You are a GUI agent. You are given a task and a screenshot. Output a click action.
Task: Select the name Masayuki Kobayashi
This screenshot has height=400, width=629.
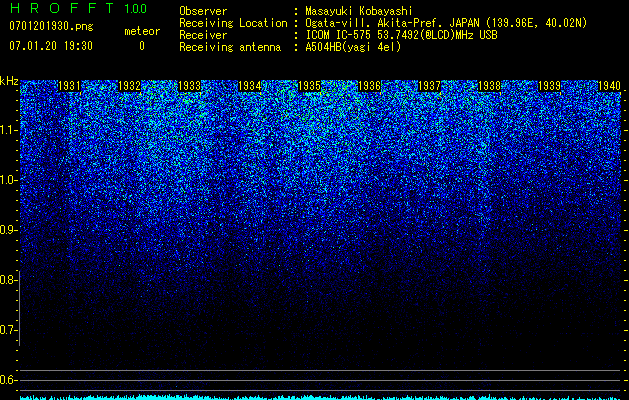(x=359, y=11)
